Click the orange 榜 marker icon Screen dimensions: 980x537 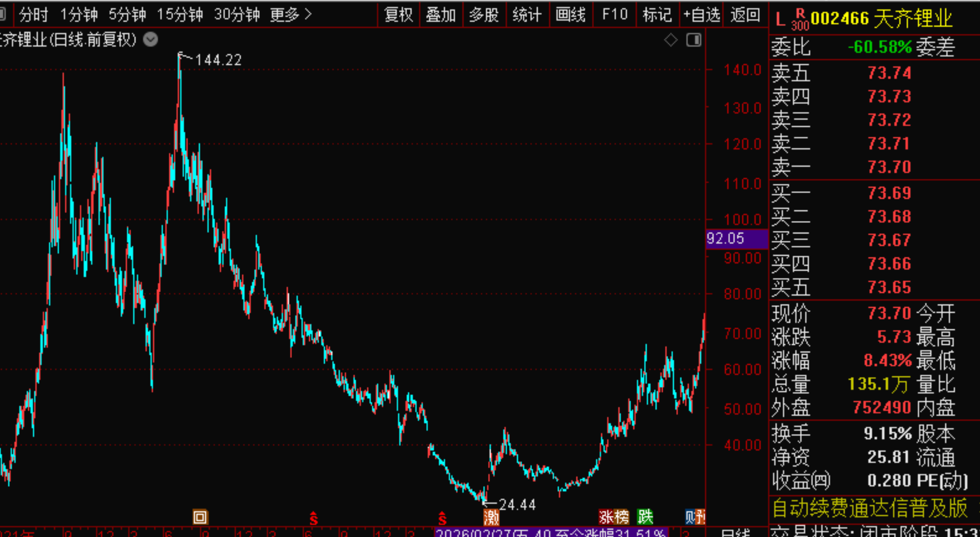click(622, 517)
